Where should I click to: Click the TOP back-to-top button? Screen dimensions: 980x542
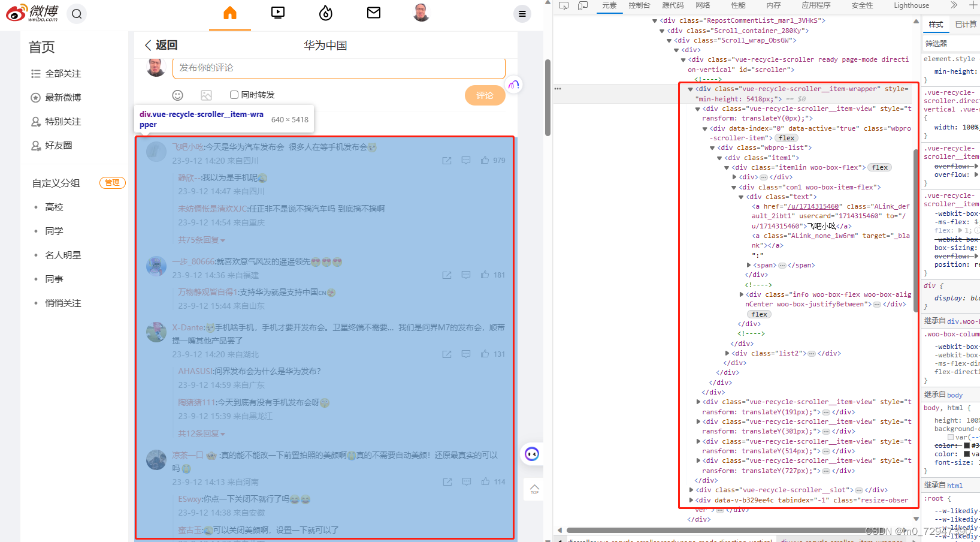(534, 489)
